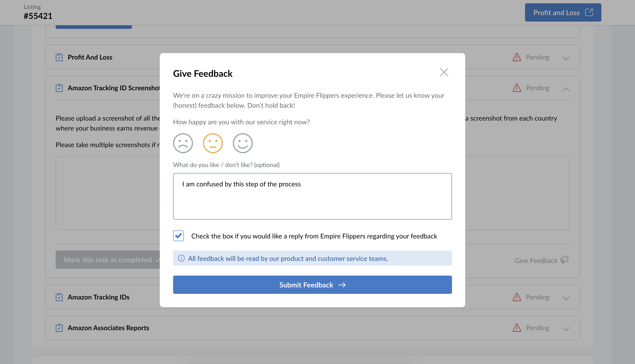The image size is (635, 364).
Task: Click the Profit And Loss clipboard icon
Action: [59, 57]
